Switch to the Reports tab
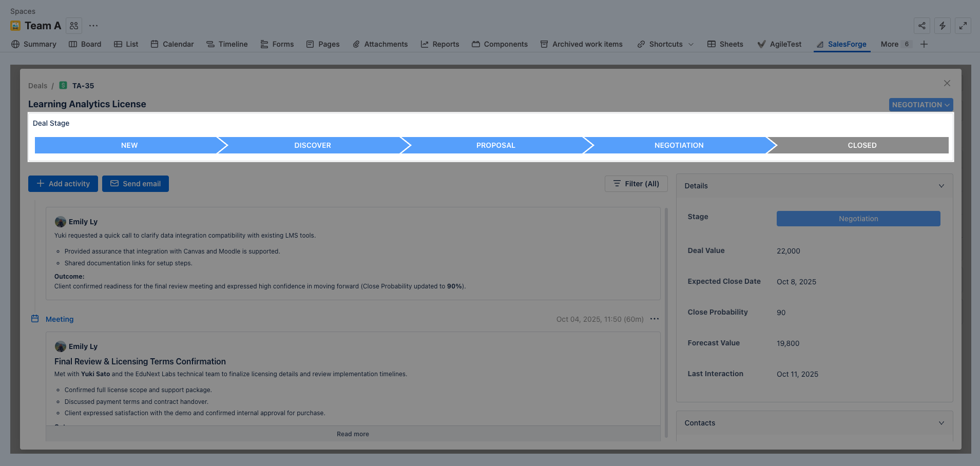 440,44
